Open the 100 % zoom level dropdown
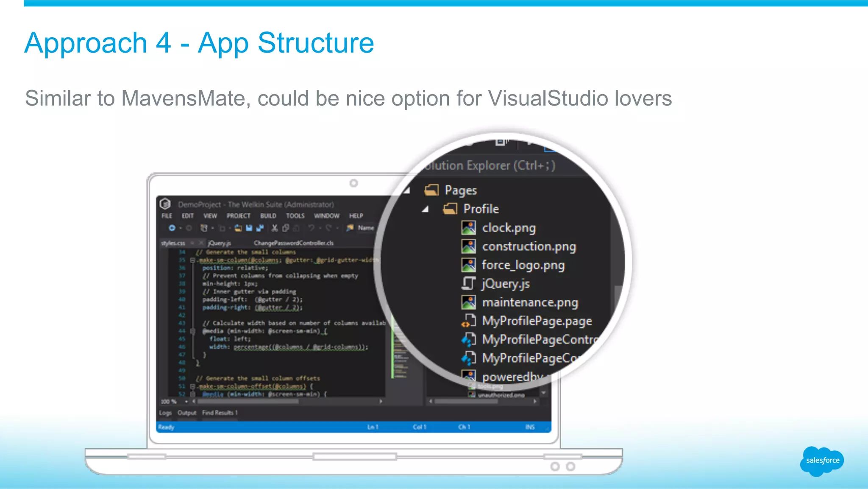Viewport: 868px width, 489px height. pyautogui.click(x=186, y=401)
